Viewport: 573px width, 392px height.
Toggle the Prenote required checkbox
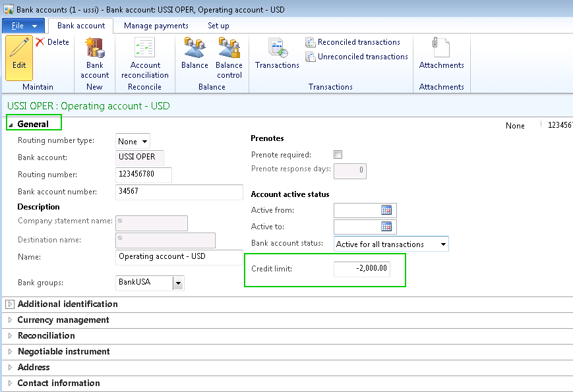click(338, 155)
